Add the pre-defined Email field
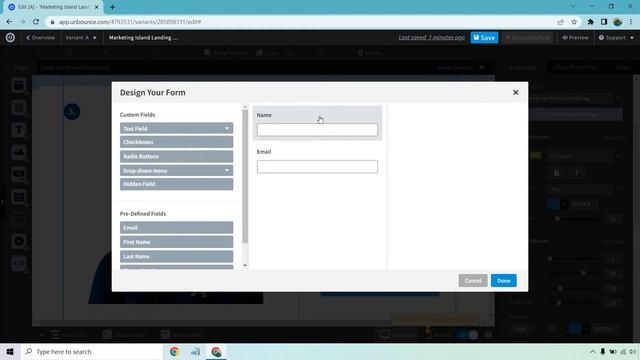Image resolution: width=640 pixels, height=360 pixels. (x=176, y=228)
